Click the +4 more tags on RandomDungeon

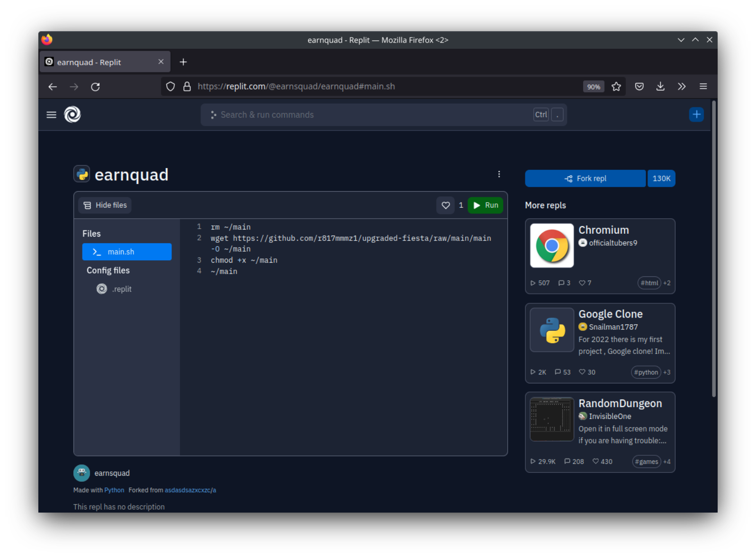[667, 462]
